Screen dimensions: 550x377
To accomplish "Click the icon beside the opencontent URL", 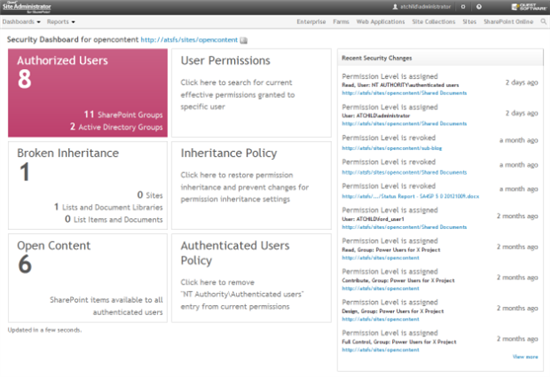I will (243, 40).
